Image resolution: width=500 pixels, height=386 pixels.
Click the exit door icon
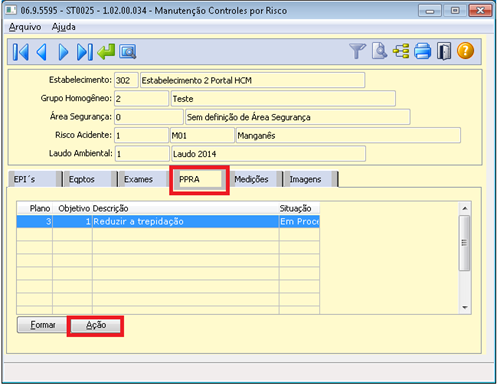point(444,51)
